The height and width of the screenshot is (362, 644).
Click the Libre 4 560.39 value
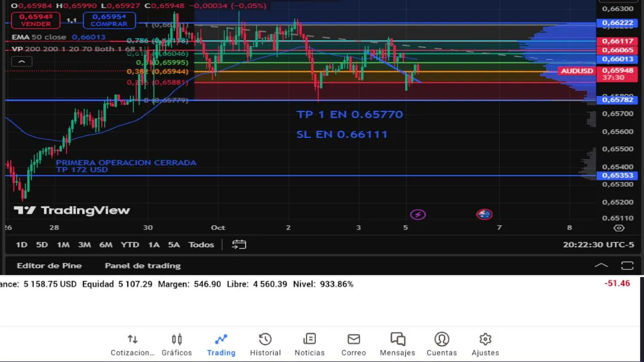coord(257,284)
